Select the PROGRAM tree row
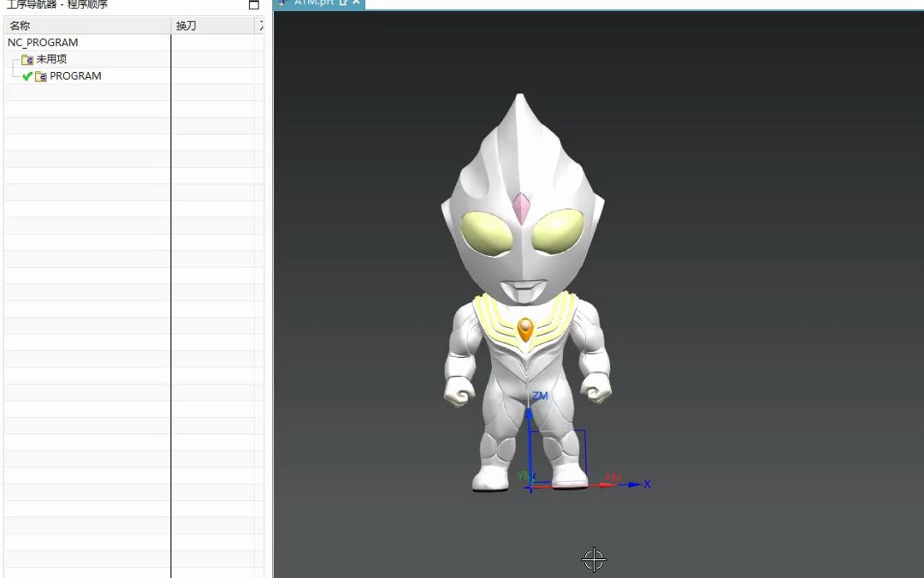The image size is (924, 578). [x=87, y=75]
